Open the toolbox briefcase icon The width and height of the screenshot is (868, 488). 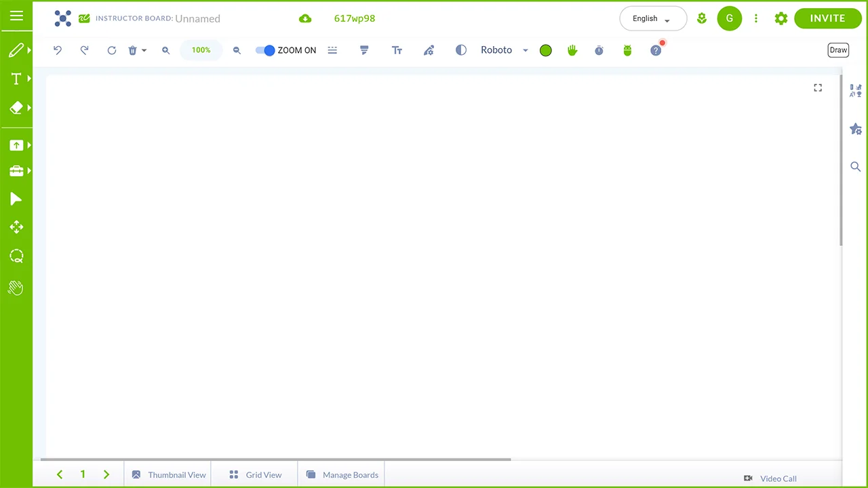[16, 171]
